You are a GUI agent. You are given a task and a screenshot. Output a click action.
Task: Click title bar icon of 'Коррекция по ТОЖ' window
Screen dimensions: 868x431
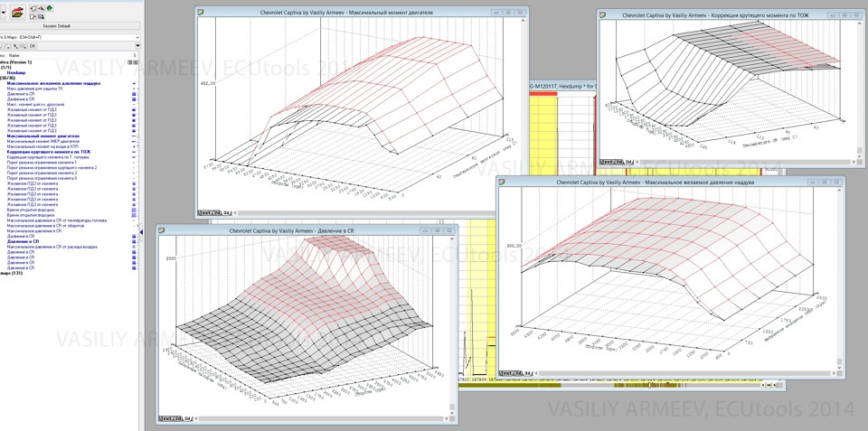[x=605, y=15]
